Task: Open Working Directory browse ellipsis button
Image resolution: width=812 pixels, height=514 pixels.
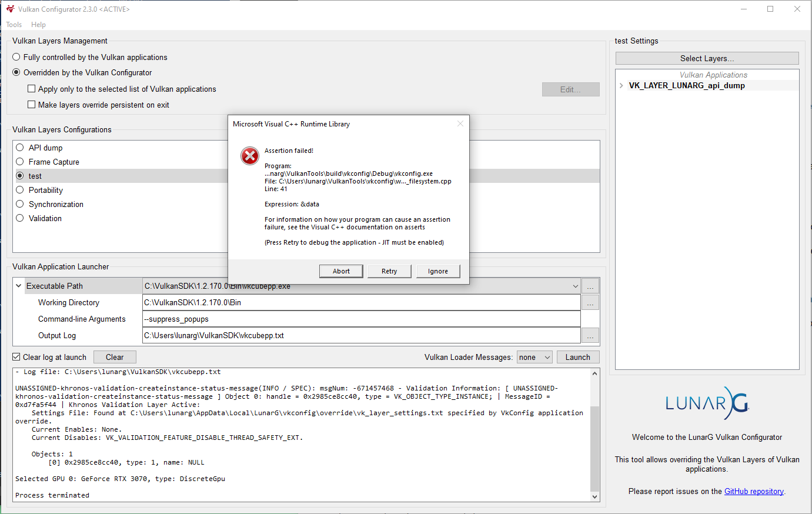Action: pos(590,302)
